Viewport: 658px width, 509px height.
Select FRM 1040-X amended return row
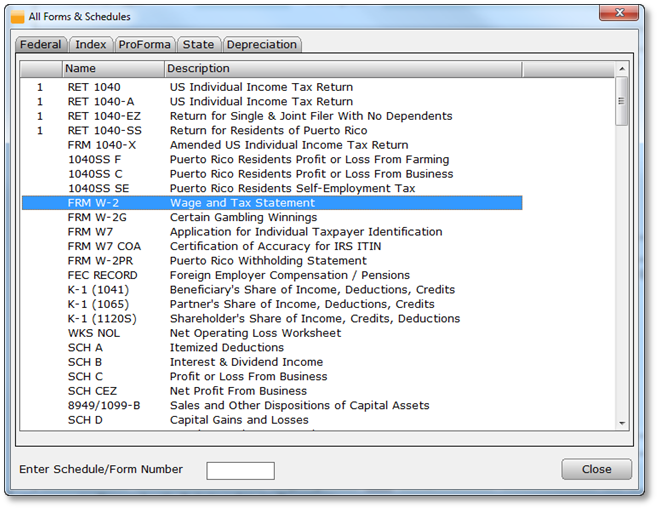(x=270, y=145)
